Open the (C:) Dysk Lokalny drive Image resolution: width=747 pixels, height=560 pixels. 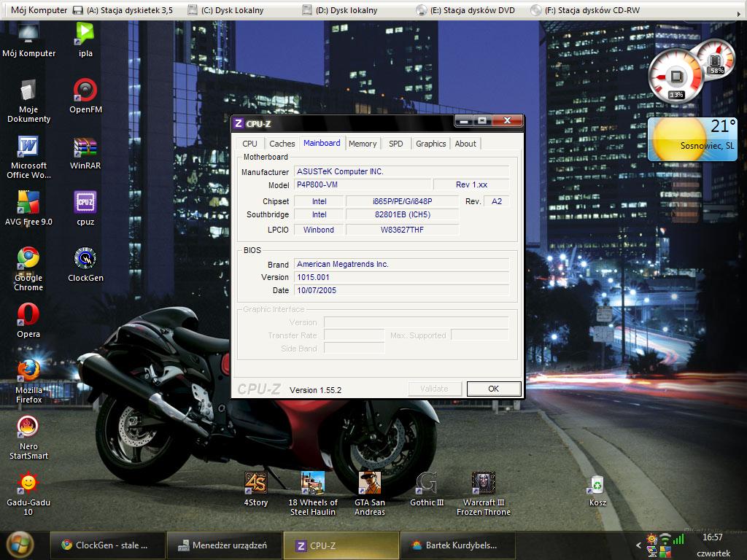tap(225, 10)
